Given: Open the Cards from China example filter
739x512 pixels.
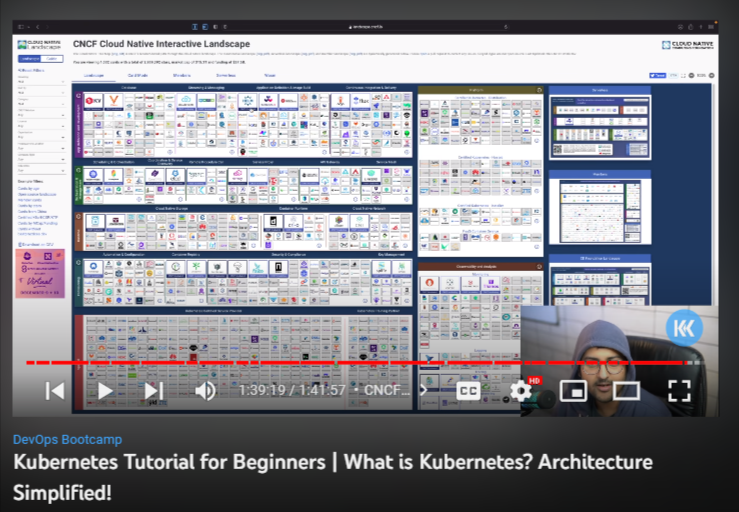Looking at the screenshot, I should [32, 212].
